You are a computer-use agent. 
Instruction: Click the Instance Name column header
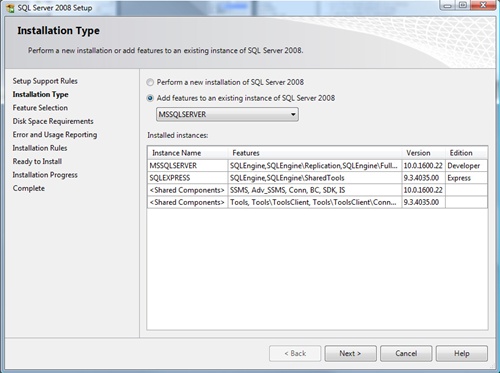click(188, 153)
